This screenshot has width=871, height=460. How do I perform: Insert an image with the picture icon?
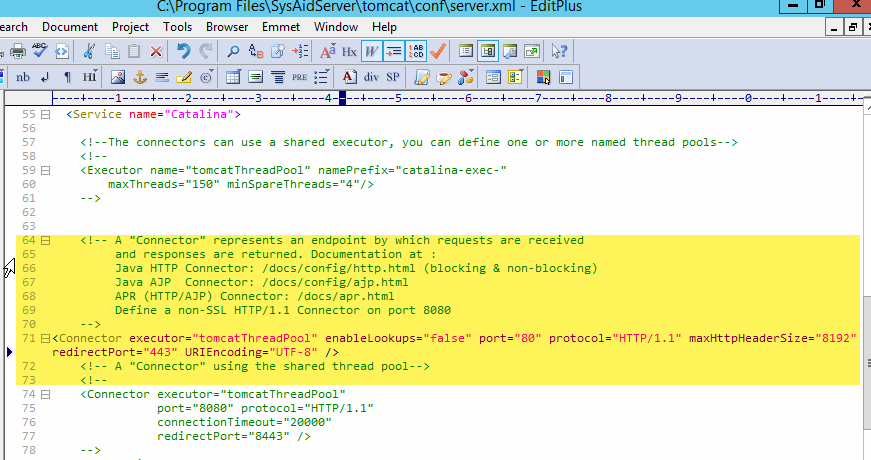tap(117, 77)
